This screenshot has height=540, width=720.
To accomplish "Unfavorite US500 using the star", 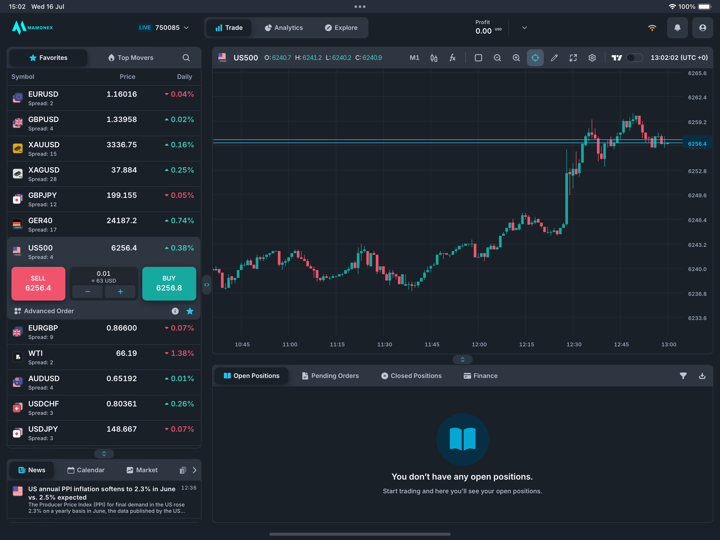I will [190, 311].
